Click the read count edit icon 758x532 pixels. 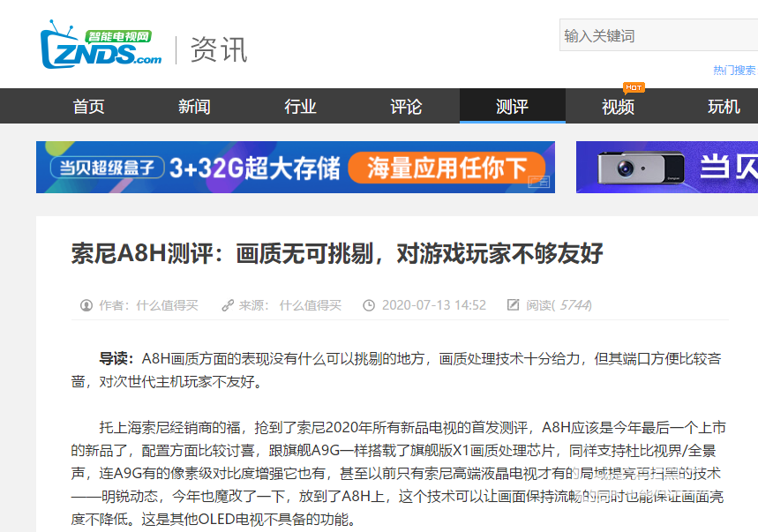513,305
